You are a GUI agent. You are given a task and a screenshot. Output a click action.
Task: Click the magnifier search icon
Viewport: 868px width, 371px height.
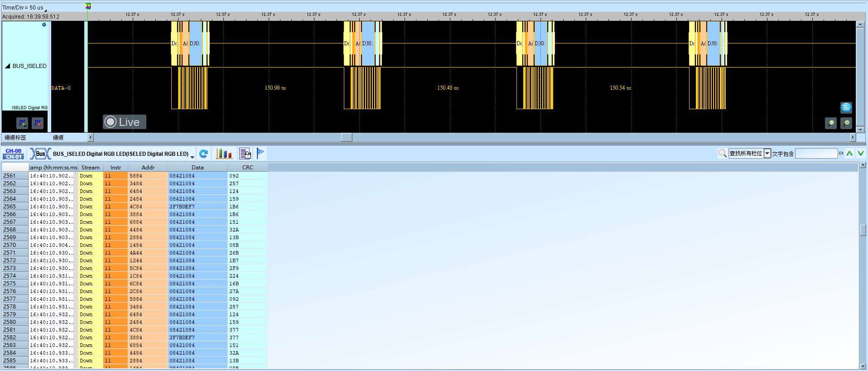[723, 154]
